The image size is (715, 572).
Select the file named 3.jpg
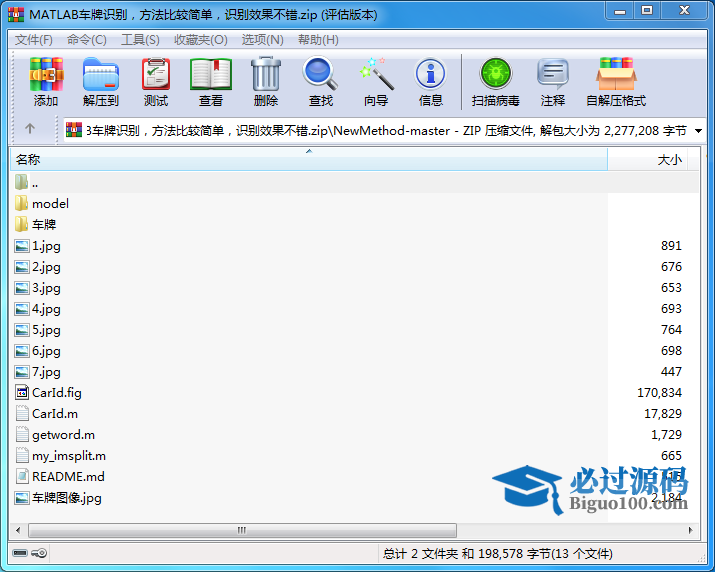(x=46, y=288)
